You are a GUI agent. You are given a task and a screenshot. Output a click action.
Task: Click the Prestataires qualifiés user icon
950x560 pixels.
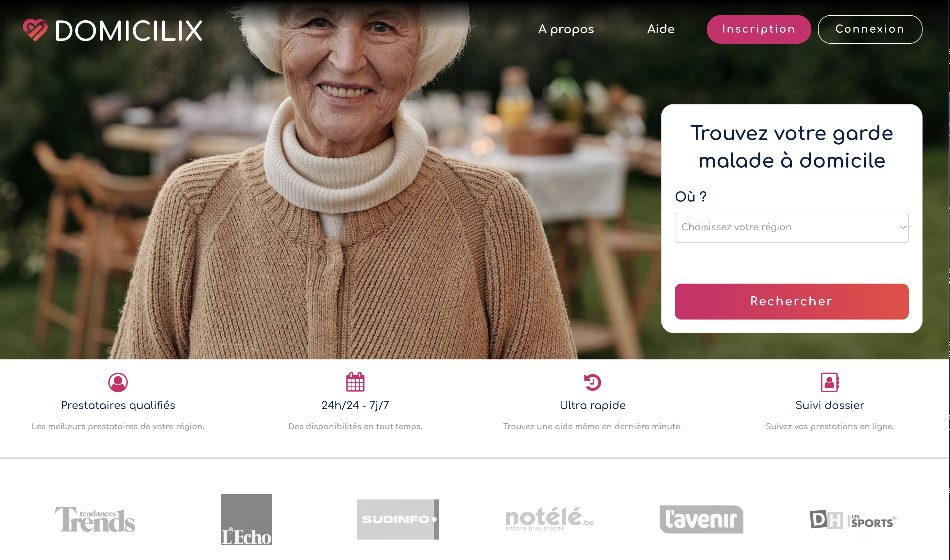click(x=118, y=382)
